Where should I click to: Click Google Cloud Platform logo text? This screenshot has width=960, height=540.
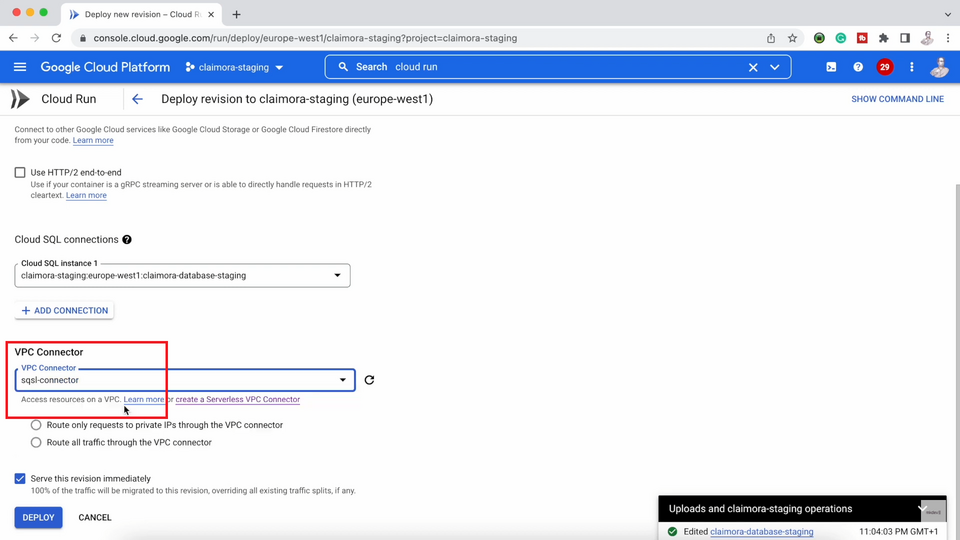(x=105, y=67)
